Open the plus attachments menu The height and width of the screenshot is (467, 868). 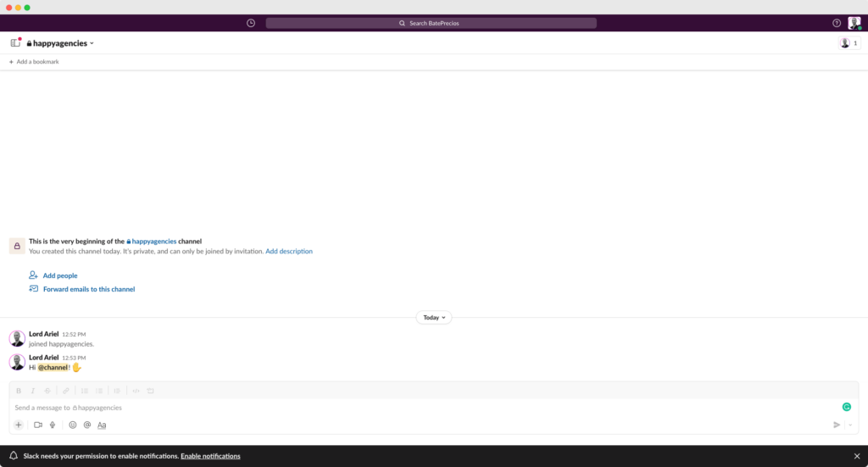pos(19,425)
